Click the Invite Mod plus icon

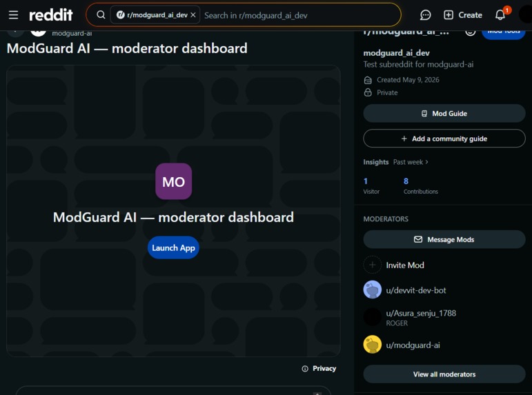[372, 265]
